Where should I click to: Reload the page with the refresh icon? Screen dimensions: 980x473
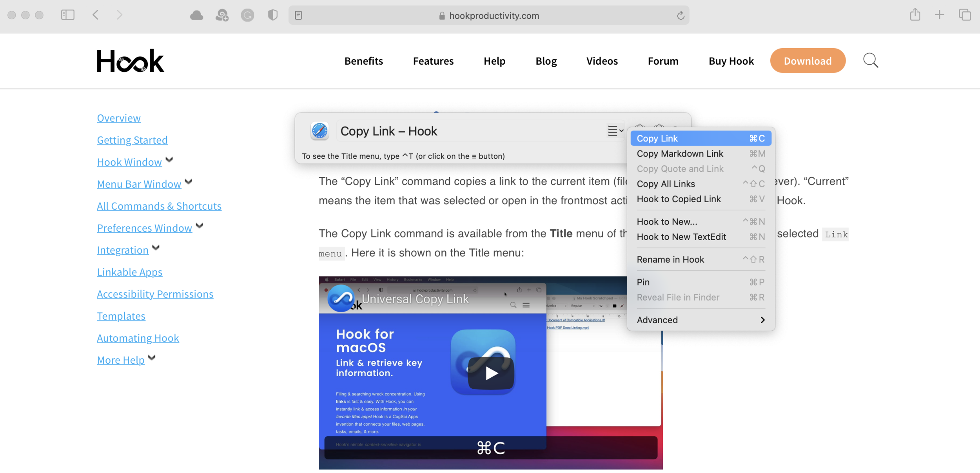[681, 15]
